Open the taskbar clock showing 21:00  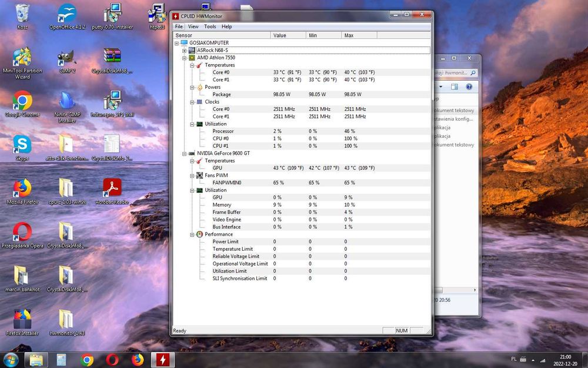click(565, 360)
